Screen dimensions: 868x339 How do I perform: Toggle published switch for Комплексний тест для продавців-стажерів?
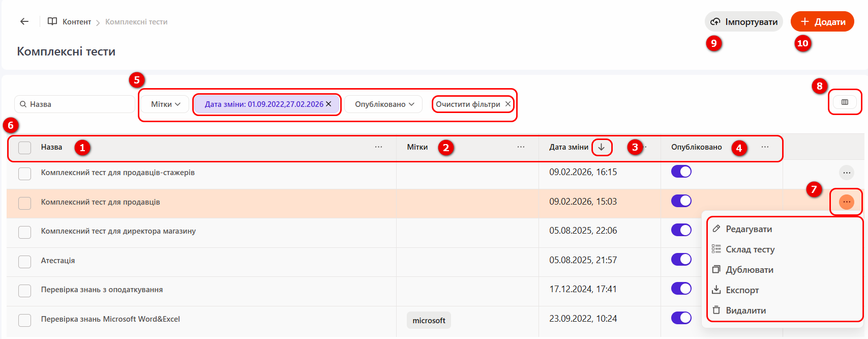click(681, 172)
